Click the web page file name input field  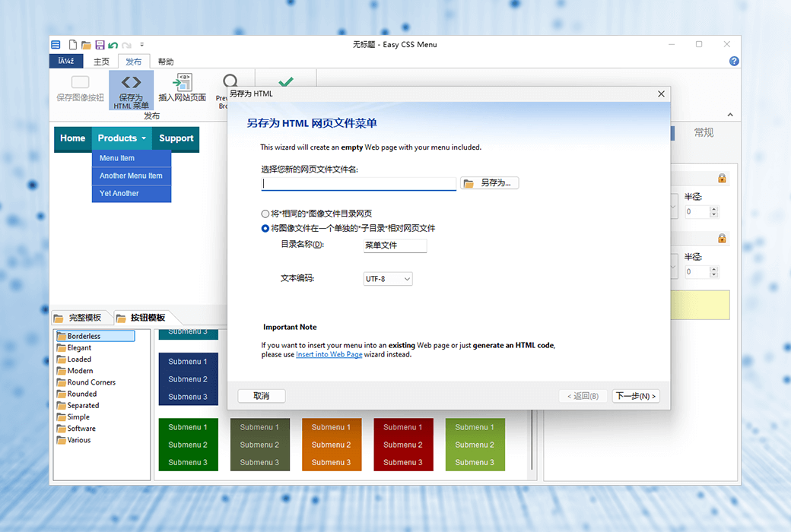point(359,184)
